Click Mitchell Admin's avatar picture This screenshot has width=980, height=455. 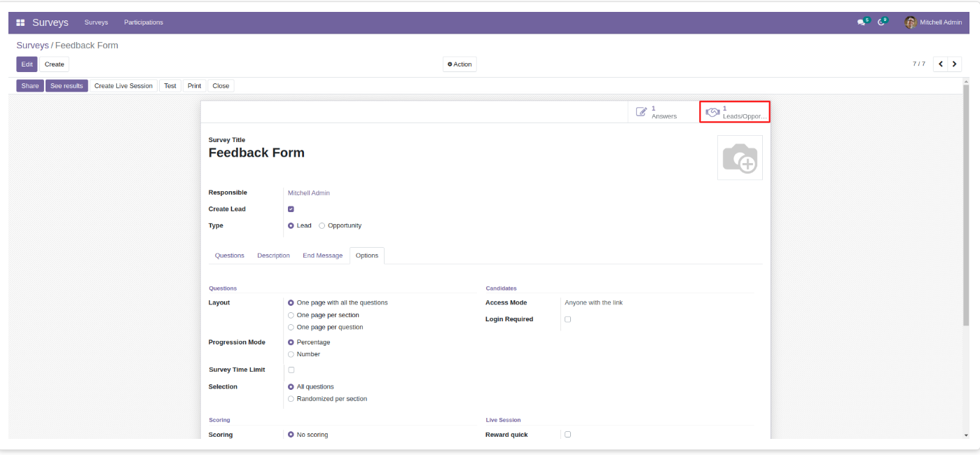[x=911, y=22]
